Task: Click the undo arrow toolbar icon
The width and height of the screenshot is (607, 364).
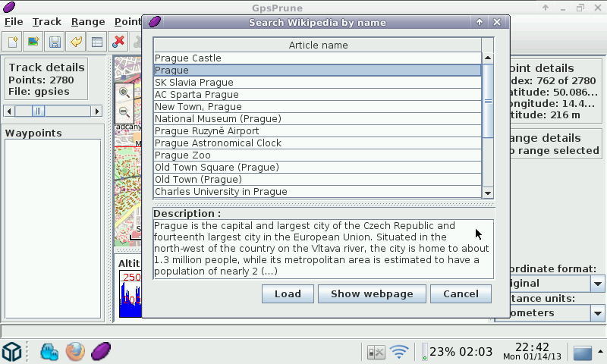Action: (x=76, y=42)
